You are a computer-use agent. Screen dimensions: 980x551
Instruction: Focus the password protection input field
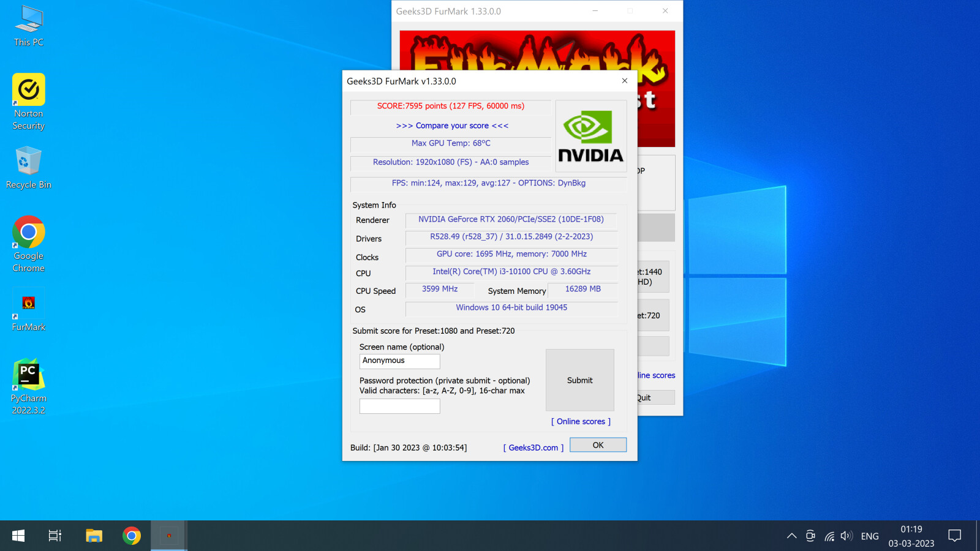click(x=400, y=406)
